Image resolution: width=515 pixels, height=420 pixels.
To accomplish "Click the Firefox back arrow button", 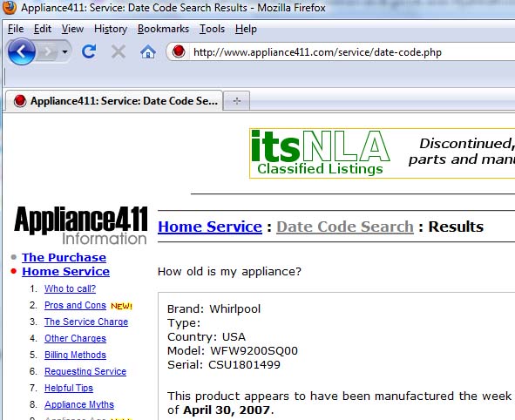I will coord(22,51).
